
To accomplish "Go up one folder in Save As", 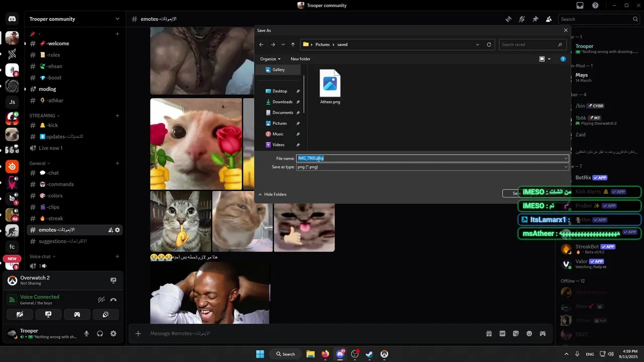I will tap(293, 44).
